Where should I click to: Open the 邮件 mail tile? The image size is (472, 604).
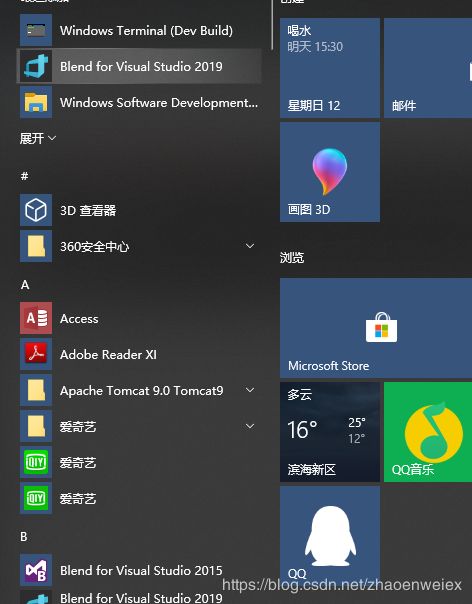428,68
